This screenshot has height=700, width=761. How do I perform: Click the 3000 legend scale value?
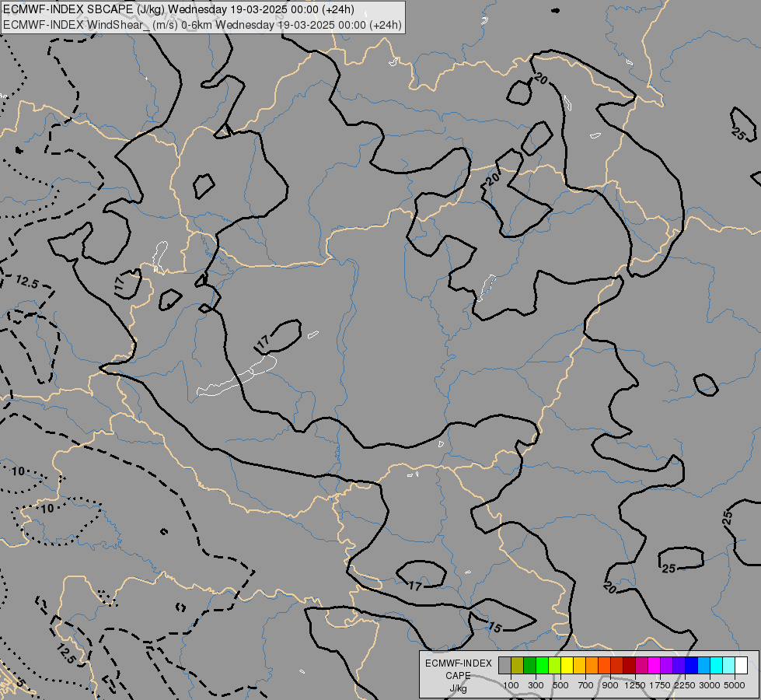pyautogui.click(x=710, y=685)
